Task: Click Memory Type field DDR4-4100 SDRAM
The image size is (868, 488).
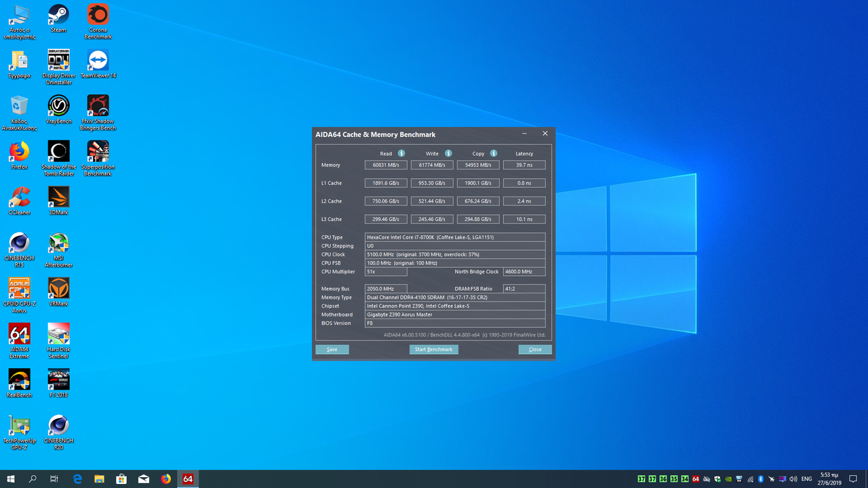Action: pyautogui.click(x=455, y=298)
